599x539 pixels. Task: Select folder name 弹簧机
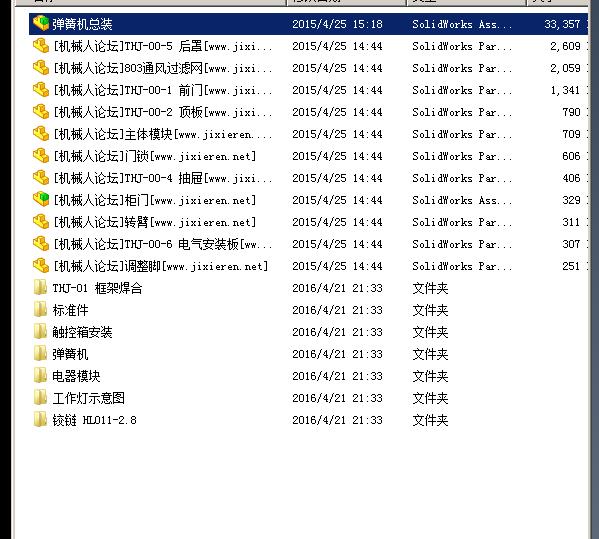point(70,354)
